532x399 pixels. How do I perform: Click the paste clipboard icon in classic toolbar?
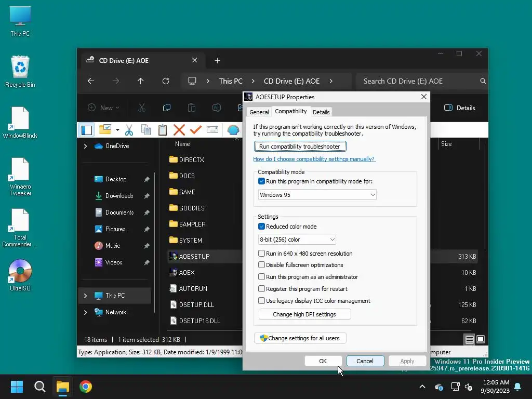click(163, 130)
